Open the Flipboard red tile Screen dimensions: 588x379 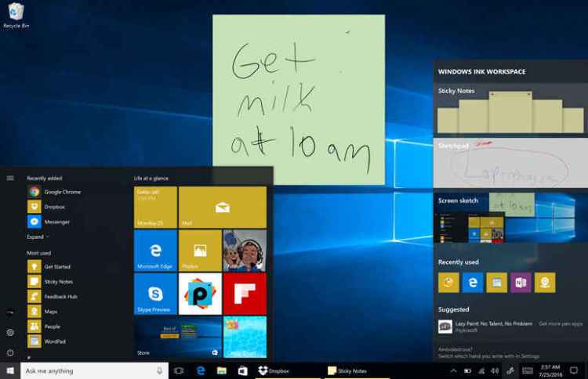tap(245, 293)
